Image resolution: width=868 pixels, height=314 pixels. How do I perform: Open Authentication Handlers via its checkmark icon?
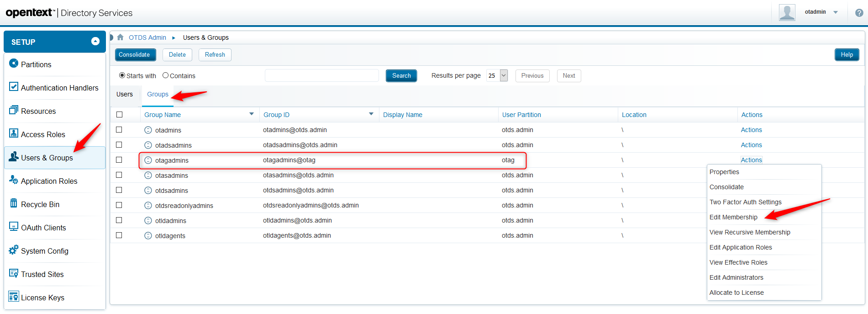point(14,87)
